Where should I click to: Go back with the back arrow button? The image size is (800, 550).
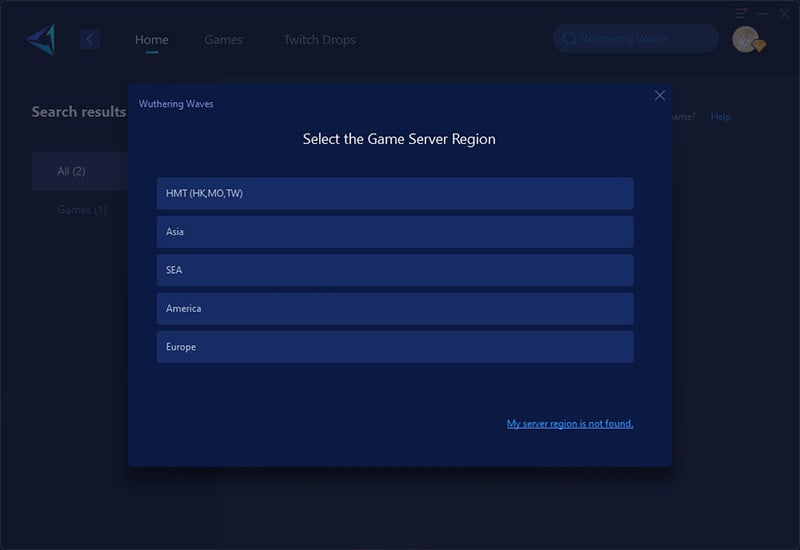coord(90,39)
